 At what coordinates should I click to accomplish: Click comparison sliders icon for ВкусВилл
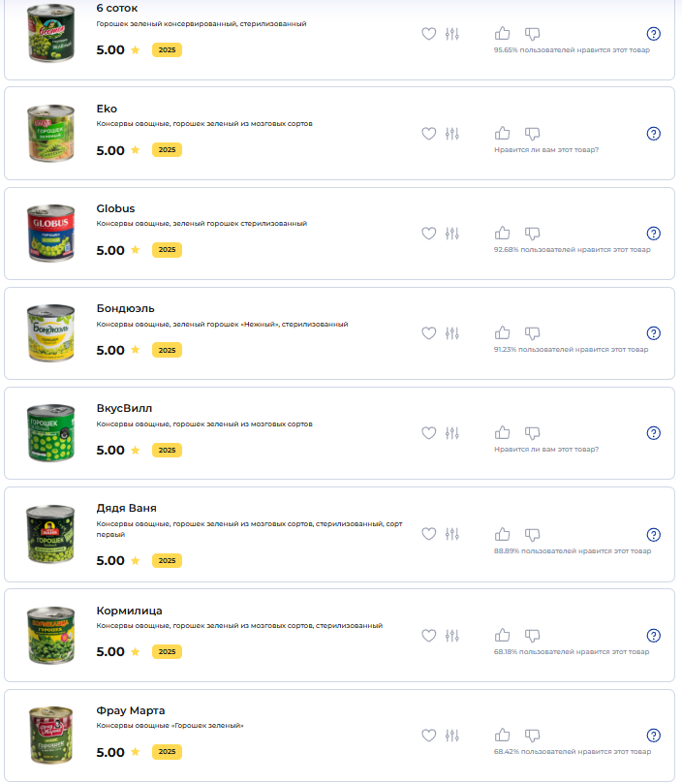tap(452, 433)
